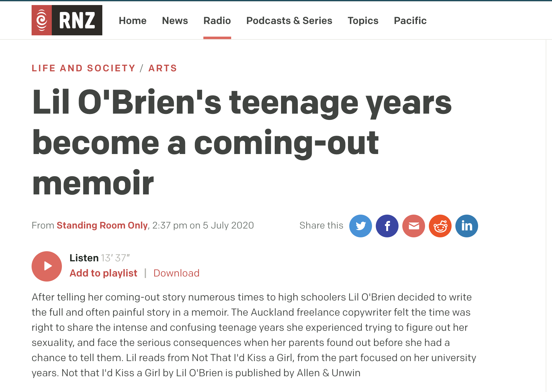Click the RNZ logo
Image resolution: width=552 pixels, height=392 pixels.
[67, 20]
